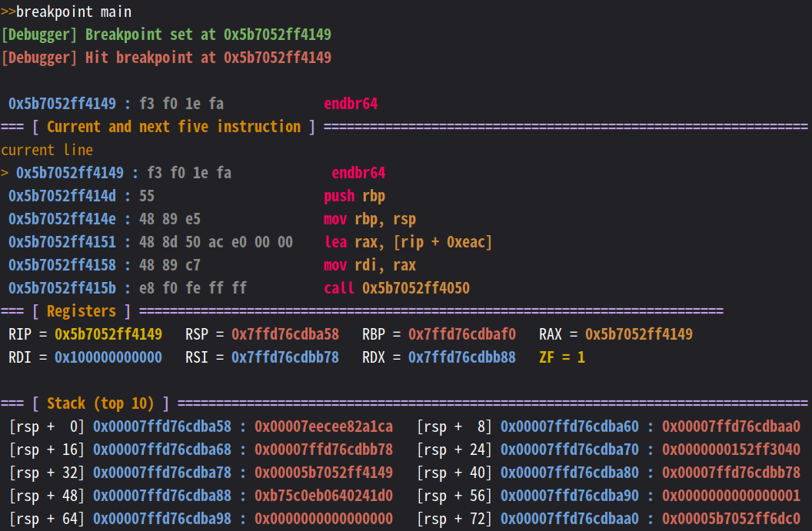
Task: Click stack value 0x0000000152ff3040
Action: [731, 450]
